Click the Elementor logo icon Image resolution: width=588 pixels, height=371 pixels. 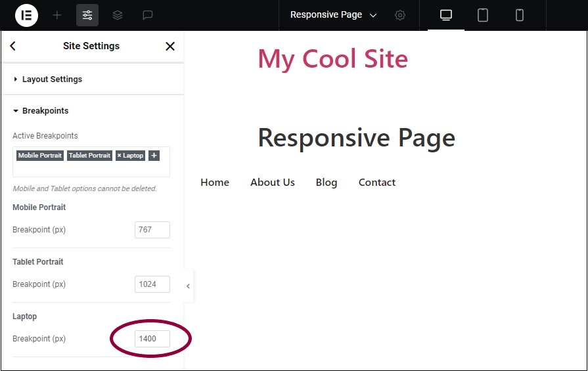pyautogui.click(x=26, y=15)
